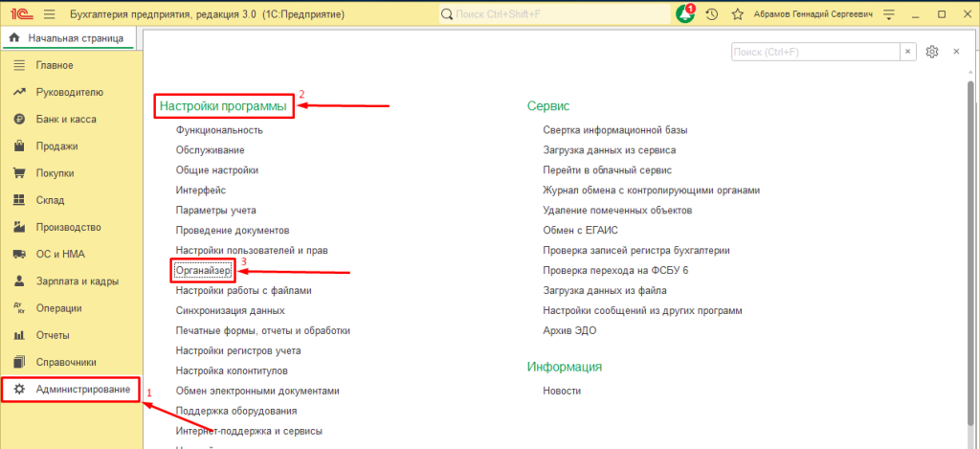Screen dimensions: 980x449
Task: Open the Администрирование section label
Action: [83, 389]
